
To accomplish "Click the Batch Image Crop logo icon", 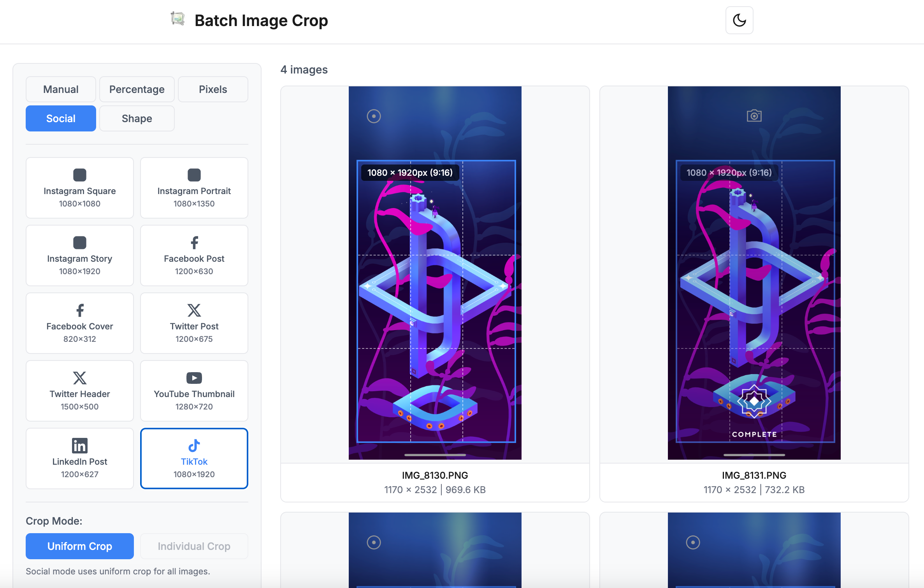I will [x=178, y=19].
